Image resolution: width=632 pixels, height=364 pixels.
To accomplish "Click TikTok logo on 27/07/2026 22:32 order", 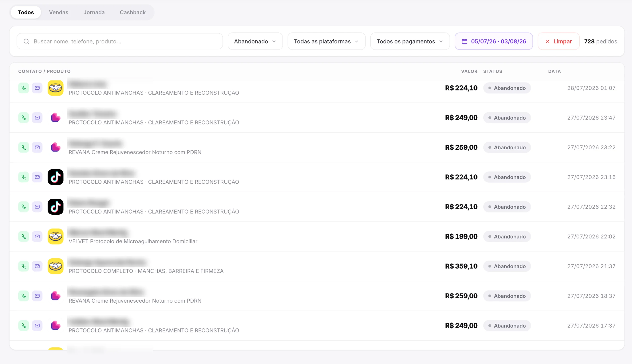I will coord(56,207).
